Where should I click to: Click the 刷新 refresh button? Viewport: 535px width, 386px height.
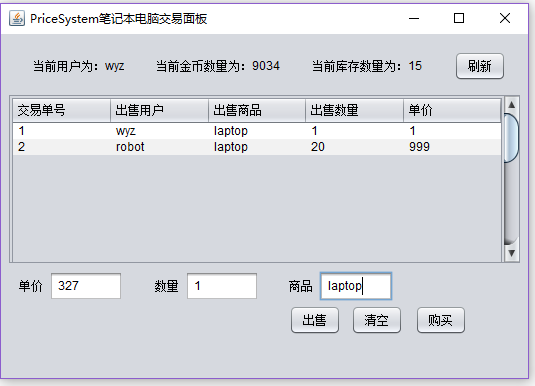(x=479, y=66)
